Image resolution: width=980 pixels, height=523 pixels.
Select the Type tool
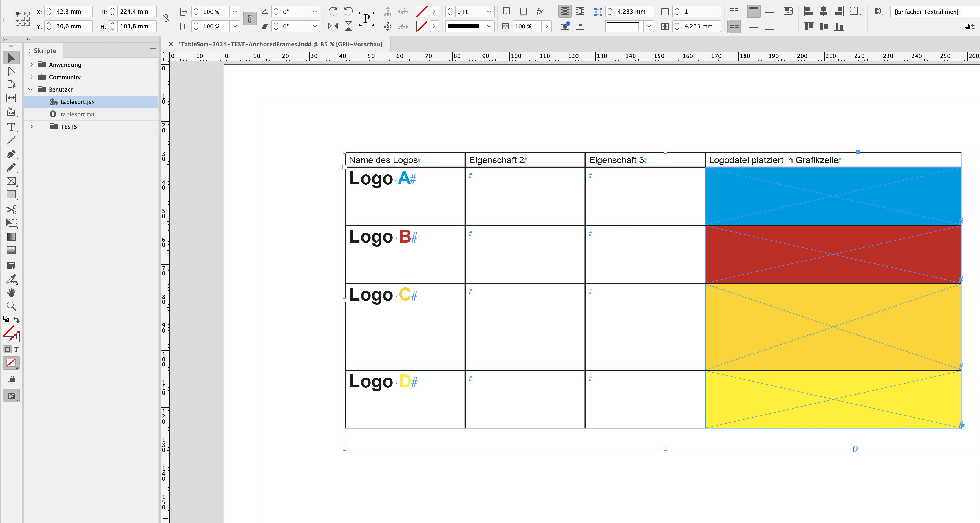point(11,127)
